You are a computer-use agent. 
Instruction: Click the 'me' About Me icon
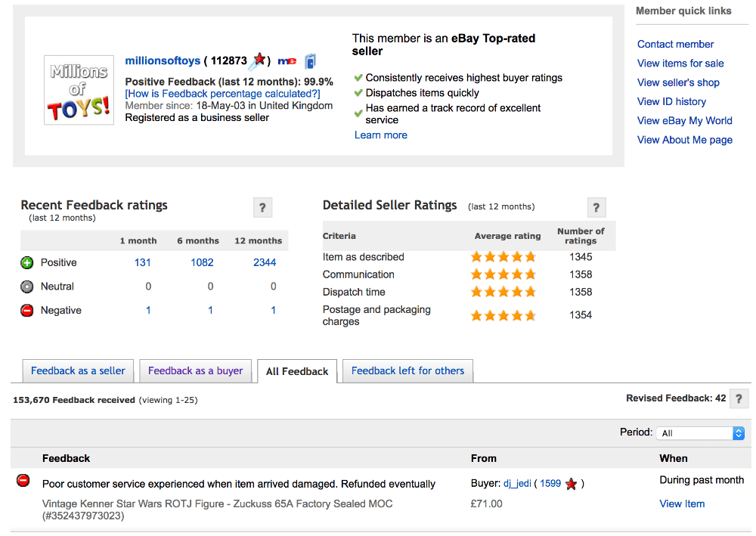[287, 61]
